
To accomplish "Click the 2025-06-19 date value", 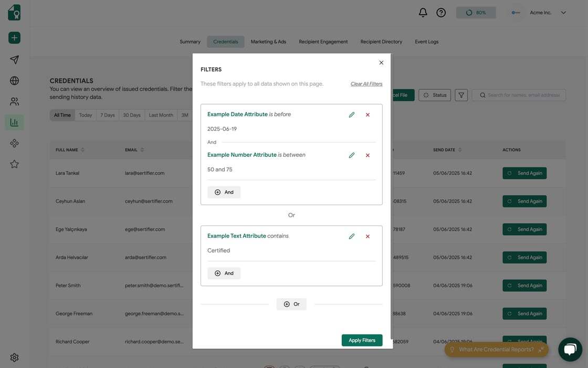I will tap(222, 129).
